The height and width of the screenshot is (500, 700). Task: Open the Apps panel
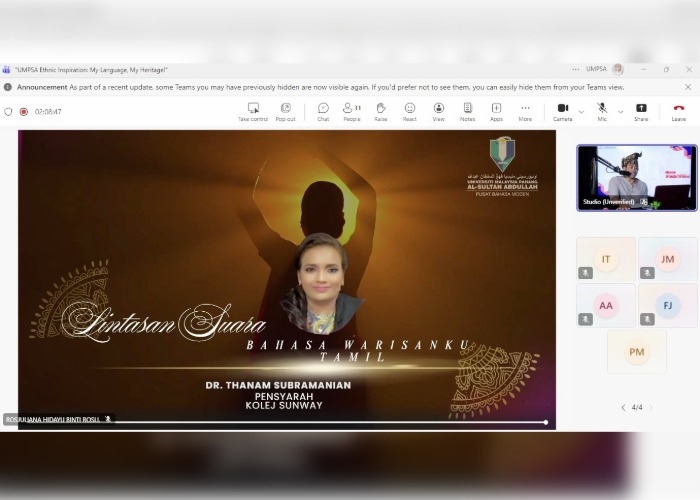496,111
